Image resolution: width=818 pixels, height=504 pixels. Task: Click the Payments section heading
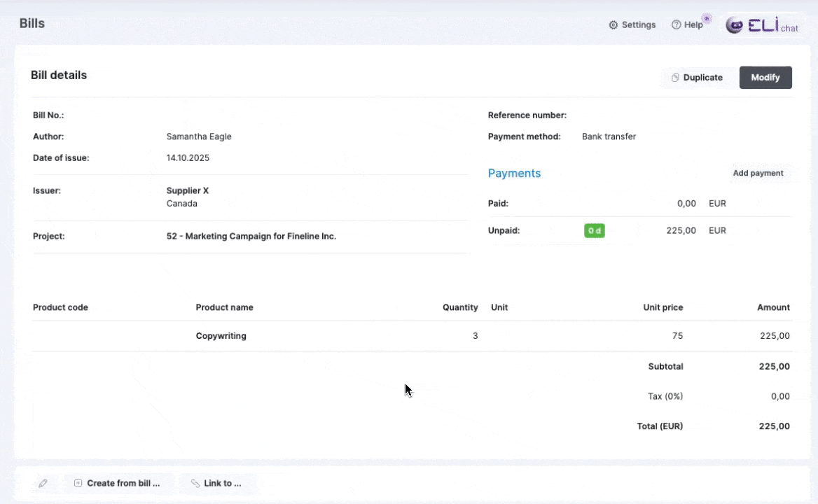pyautogui.click(x=514, y=174)
